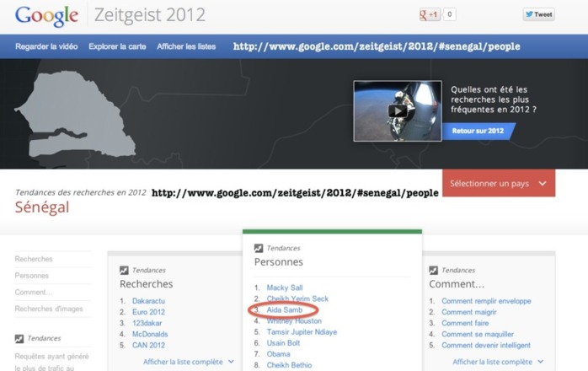This screenshot has height=371, width=588.
Task: Open Explorer la carte menu item
Action: click(117, 46)
